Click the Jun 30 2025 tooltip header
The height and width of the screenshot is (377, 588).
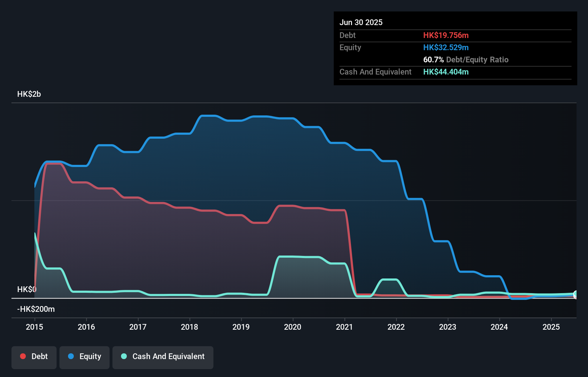point(361,22)
